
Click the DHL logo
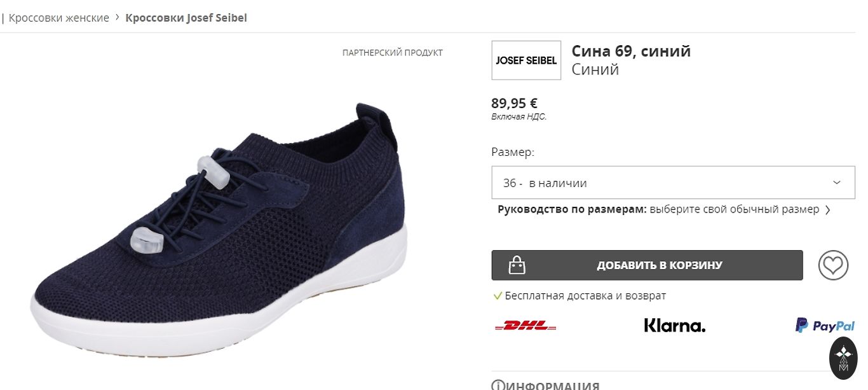[526, 326]
